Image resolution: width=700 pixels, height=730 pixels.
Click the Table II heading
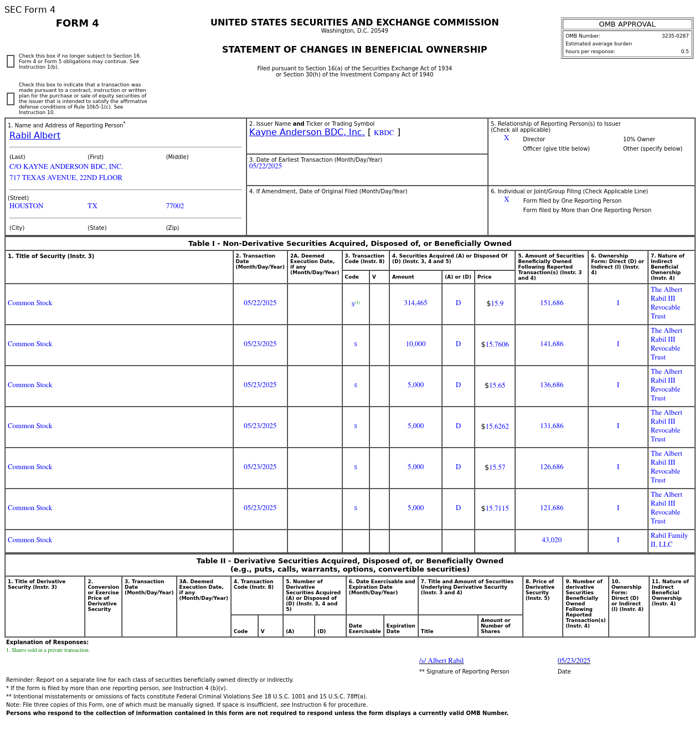click(x=350, y=565)
